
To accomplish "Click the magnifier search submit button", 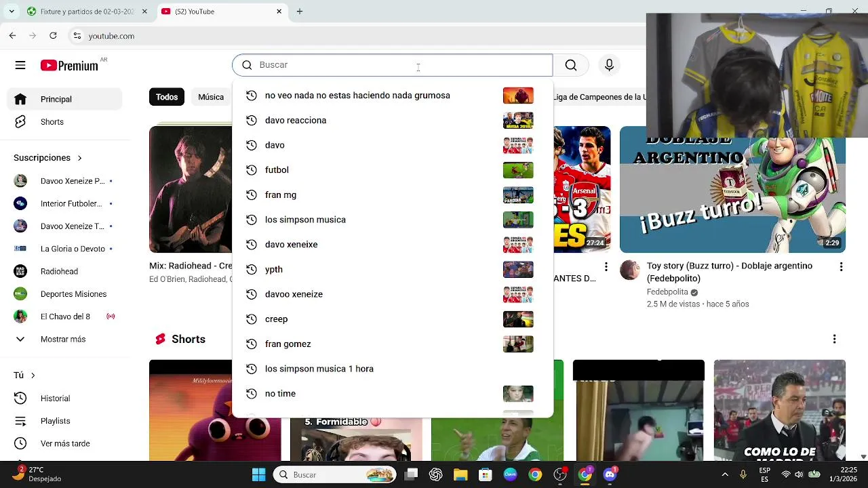I will [x=571, y=65].
